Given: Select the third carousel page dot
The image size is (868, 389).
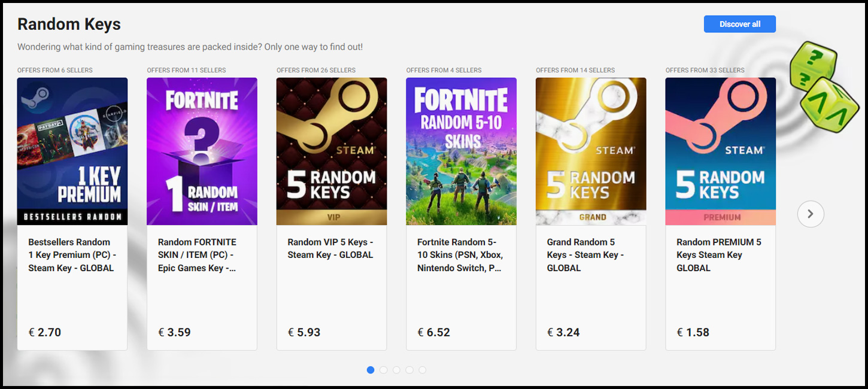Looking at the screenshot, I should point(396,370).
